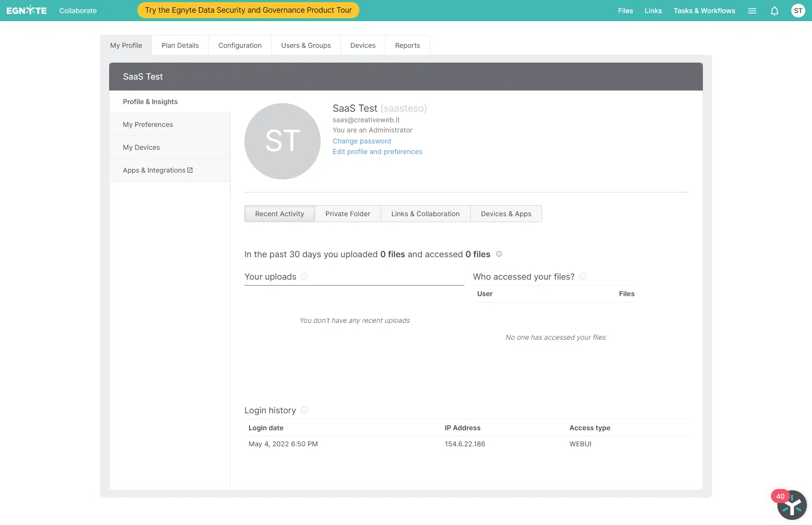Click the WEBUI access type cell
The height and width of the screenshot is (525, 812).
pos(580,444)
